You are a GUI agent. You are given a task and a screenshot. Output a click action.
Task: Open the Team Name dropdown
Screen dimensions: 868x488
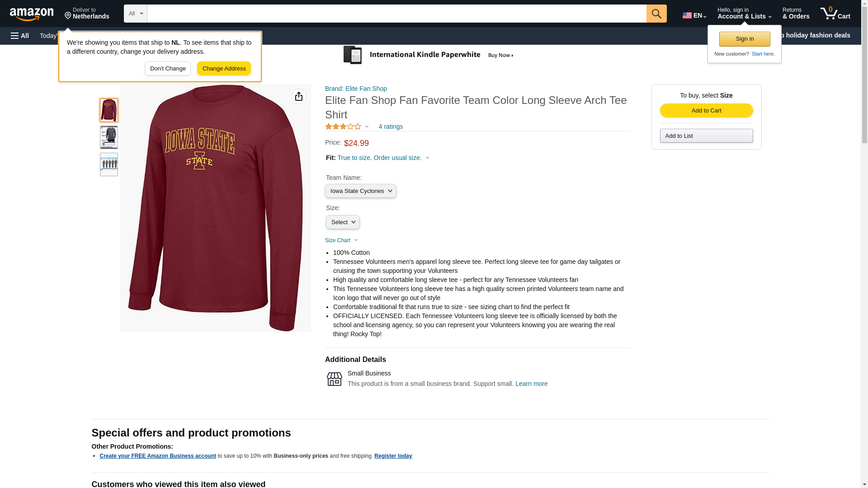click(x=360, y=191)
